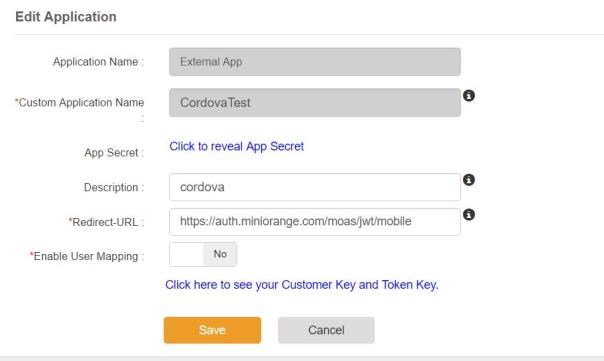Click the CordovaTest custom name field
The width and height of the screenshot is (604, 361).
(x=315, y=102)
